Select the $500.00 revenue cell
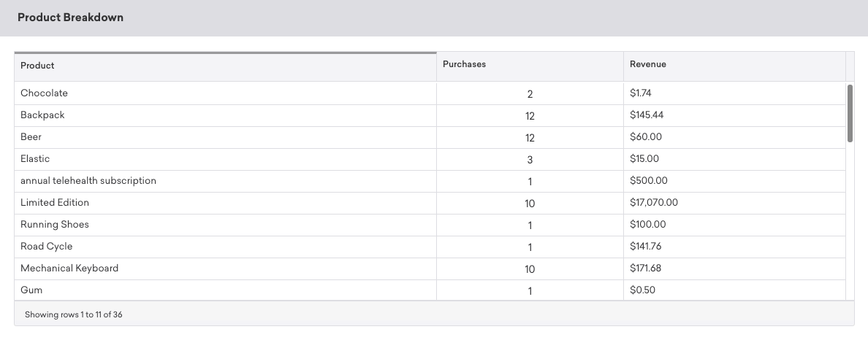 pyautogui.click(x=648, y=181)
